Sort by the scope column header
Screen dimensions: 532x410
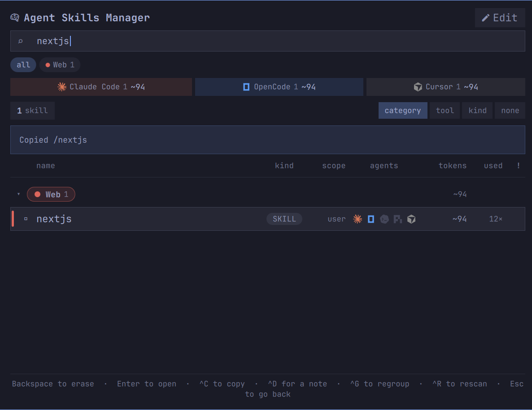click(x=334, y=166)
